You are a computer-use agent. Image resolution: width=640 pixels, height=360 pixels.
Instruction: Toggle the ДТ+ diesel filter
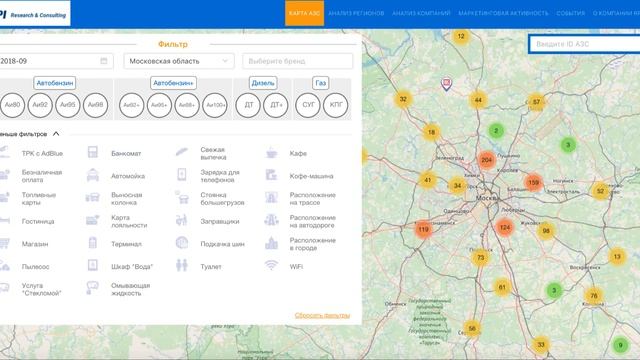click(x=276, y=105)
